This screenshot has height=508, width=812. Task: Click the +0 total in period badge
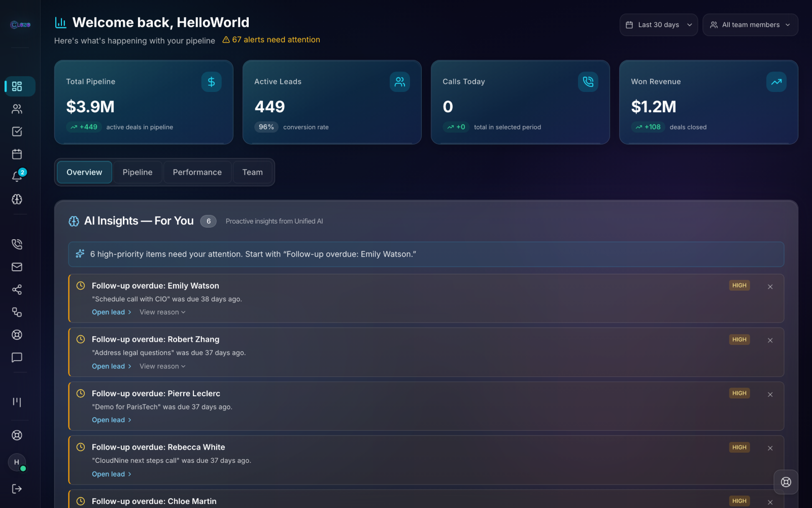click(456, 127)
